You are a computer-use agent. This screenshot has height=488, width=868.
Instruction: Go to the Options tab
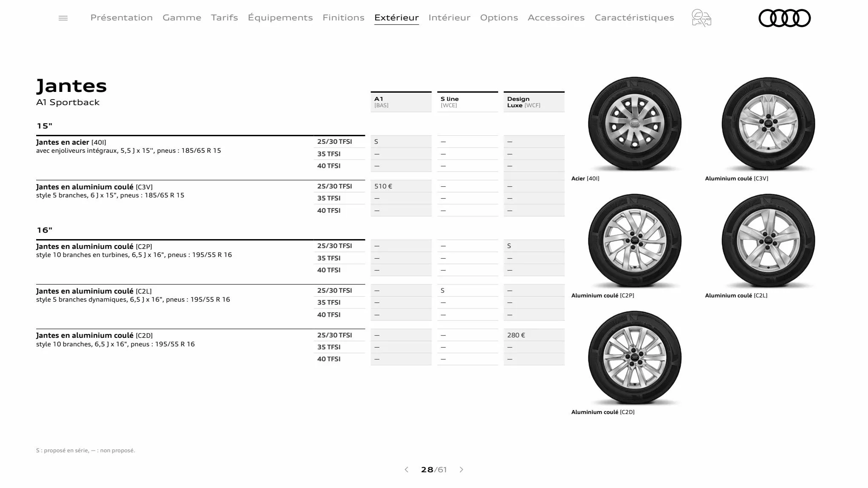[499, 17]
